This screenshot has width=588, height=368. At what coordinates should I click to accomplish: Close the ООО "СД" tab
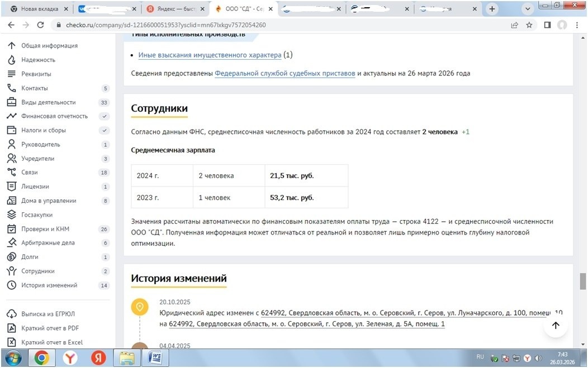coord(271,8)
